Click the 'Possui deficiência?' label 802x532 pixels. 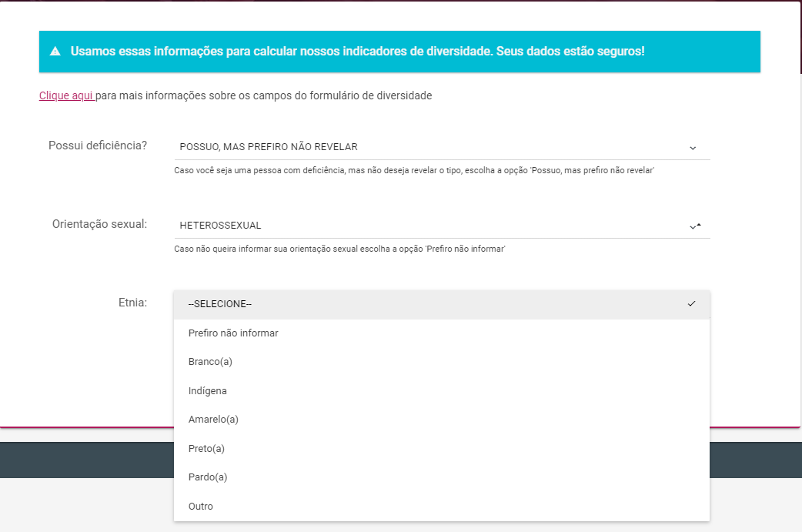point(98,146)
